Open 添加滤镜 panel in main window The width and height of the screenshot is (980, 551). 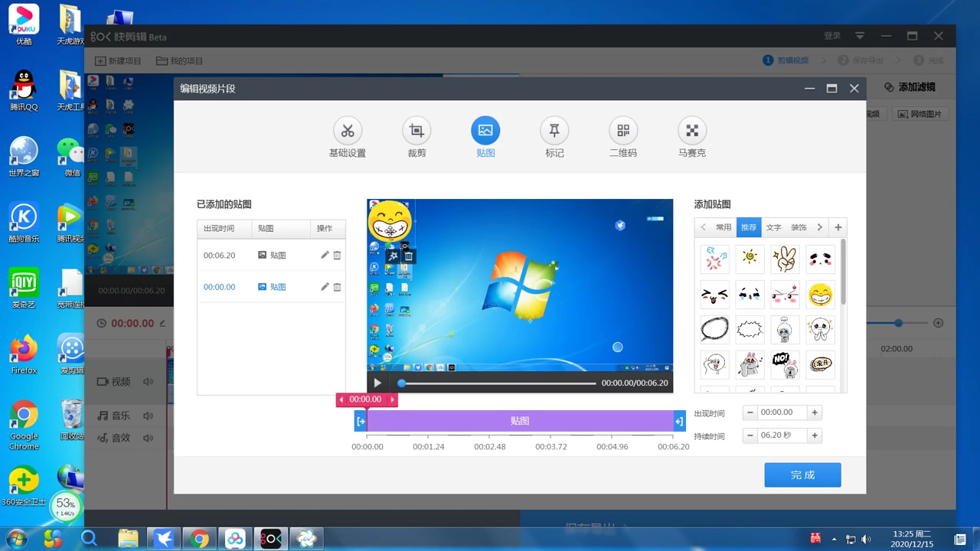point(910,87)
